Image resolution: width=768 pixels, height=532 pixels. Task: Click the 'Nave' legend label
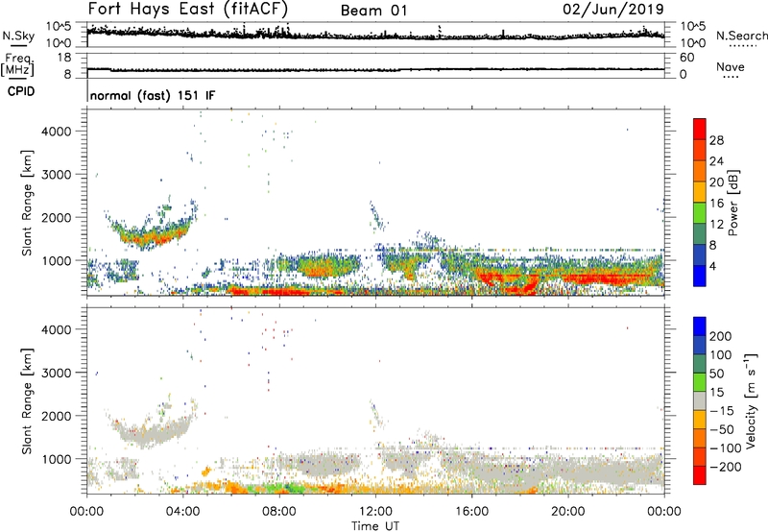pyautogui.click(x=731, y=66)
